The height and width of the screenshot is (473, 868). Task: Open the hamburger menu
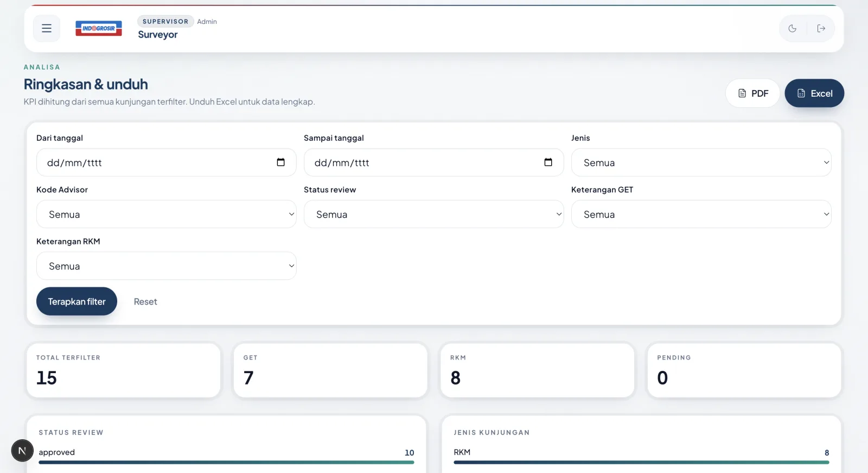coord(47,28)
